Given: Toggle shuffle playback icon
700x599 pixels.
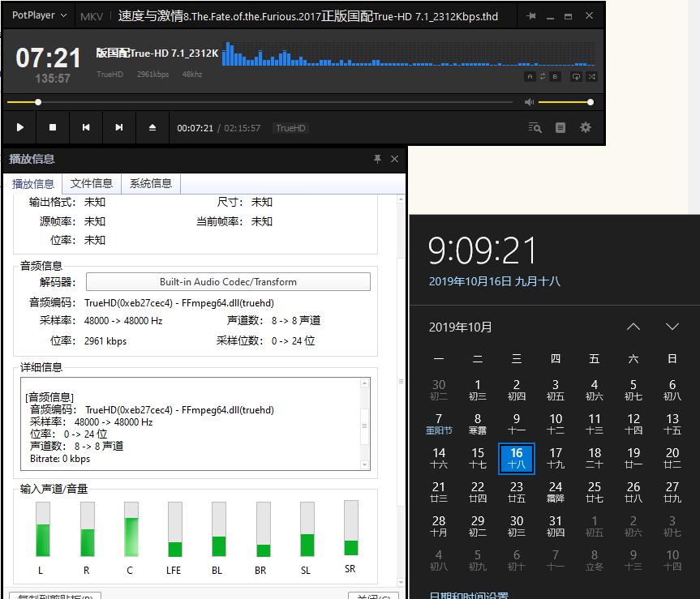Looking at the screenshot, I should 592,77.
